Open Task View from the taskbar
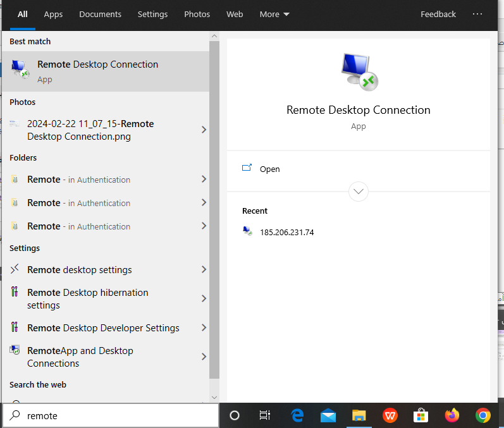The width and height of the screenshot is (504, 428). pos(265,415)
